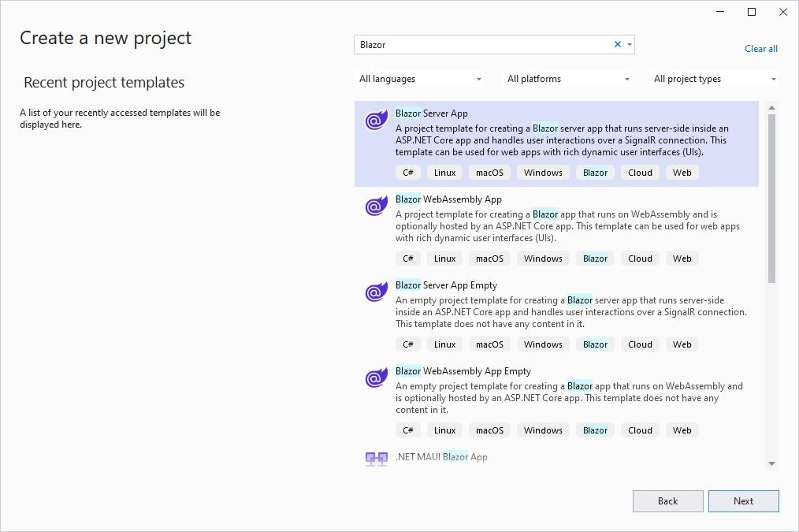
Task: Click the Clear all link
Action: click(x=760, y=48)
